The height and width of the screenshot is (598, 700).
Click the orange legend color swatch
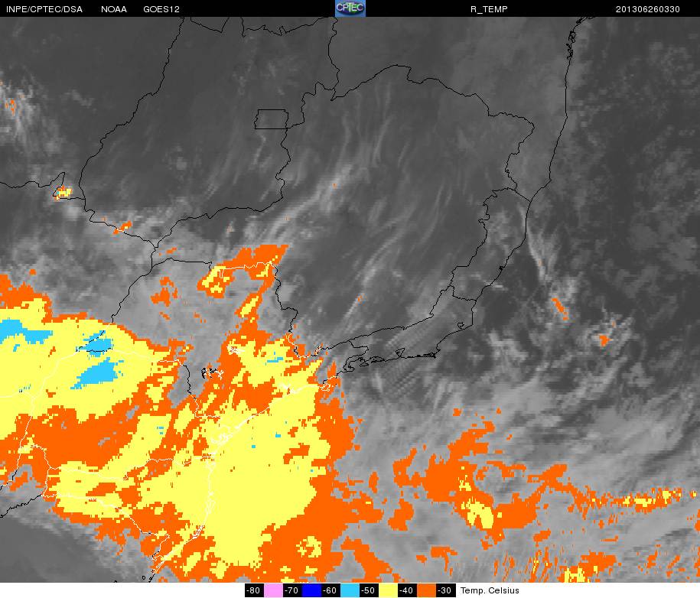(x=427, y=590)
